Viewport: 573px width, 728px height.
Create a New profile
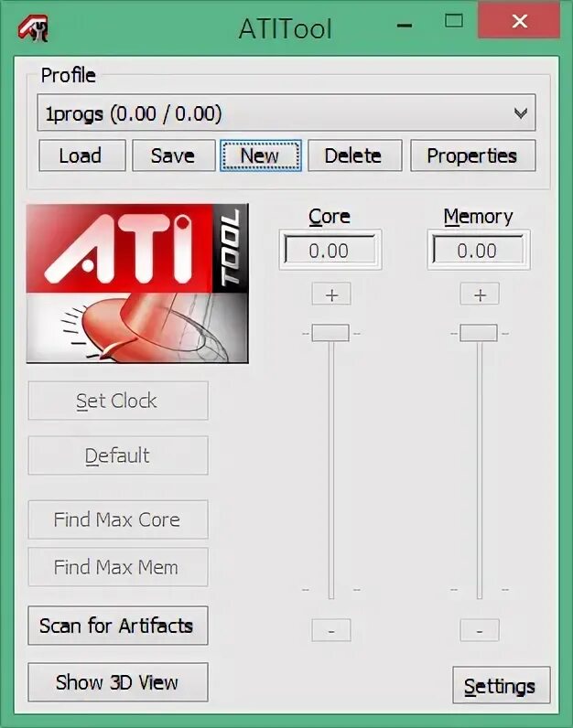point(261,155)
